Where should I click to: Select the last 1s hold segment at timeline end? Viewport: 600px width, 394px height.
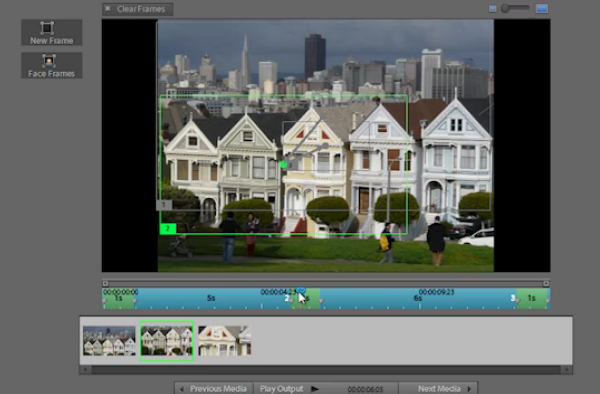click(533, 299)
